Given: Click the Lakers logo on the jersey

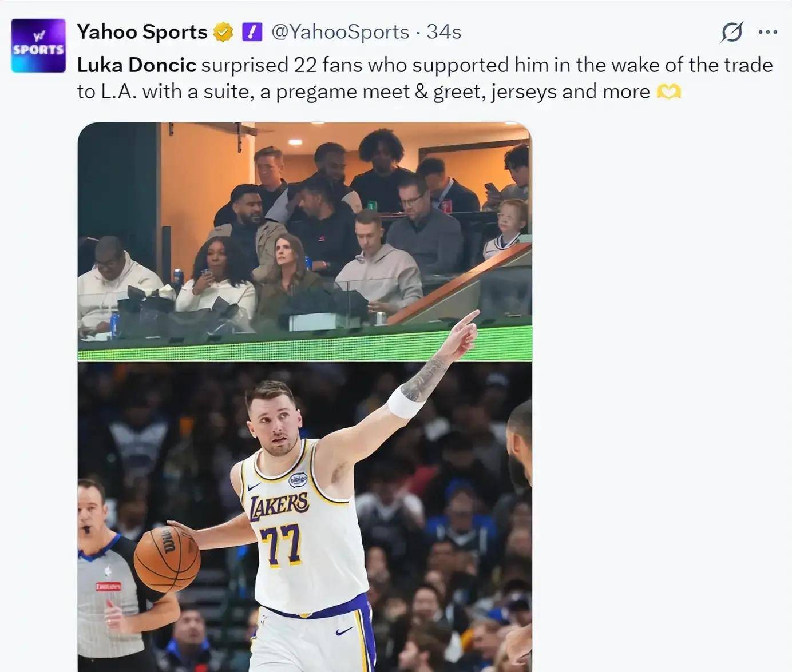Looking at the screenshot, I should pos(279,505).
